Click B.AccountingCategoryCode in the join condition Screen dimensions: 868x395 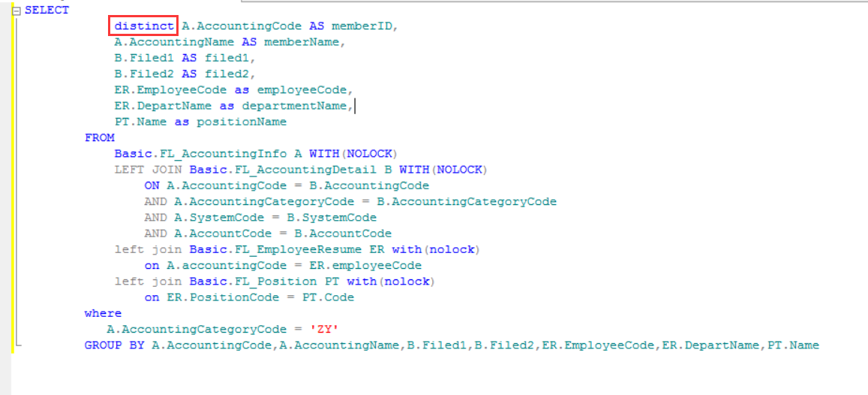coord(467,202)
